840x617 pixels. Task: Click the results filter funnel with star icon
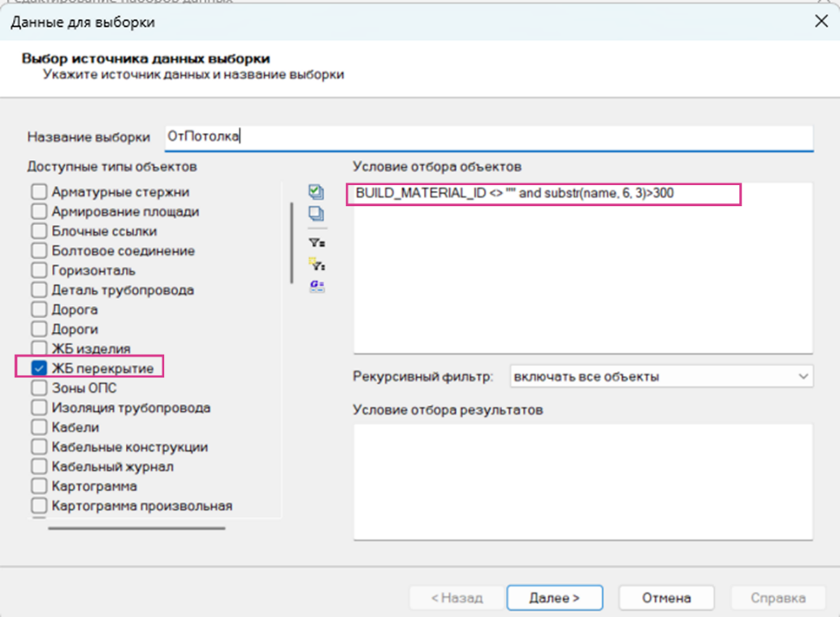click(316, 264)
